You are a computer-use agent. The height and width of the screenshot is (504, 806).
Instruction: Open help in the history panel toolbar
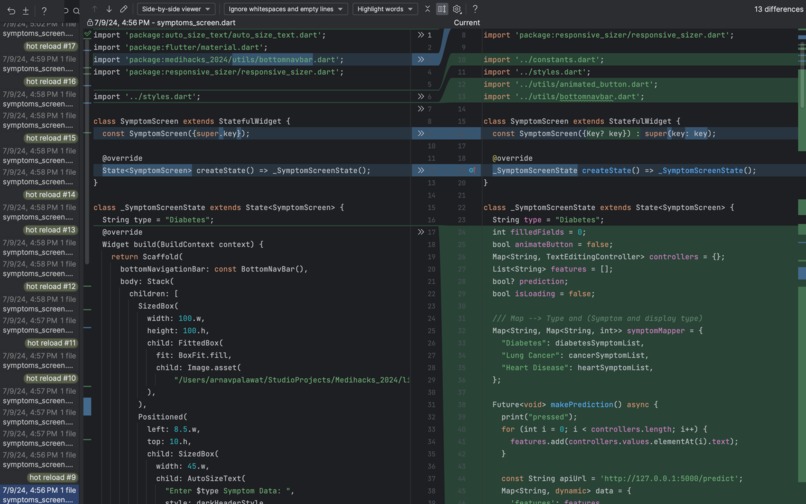pyautogui.click(x=44, y=10)
